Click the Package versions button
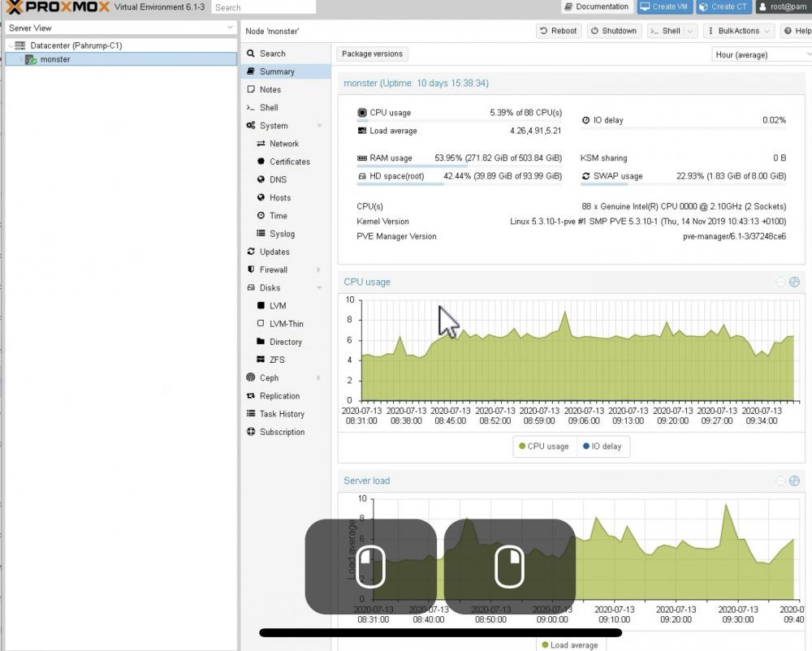812x651 pixels. tap(372, 54)
